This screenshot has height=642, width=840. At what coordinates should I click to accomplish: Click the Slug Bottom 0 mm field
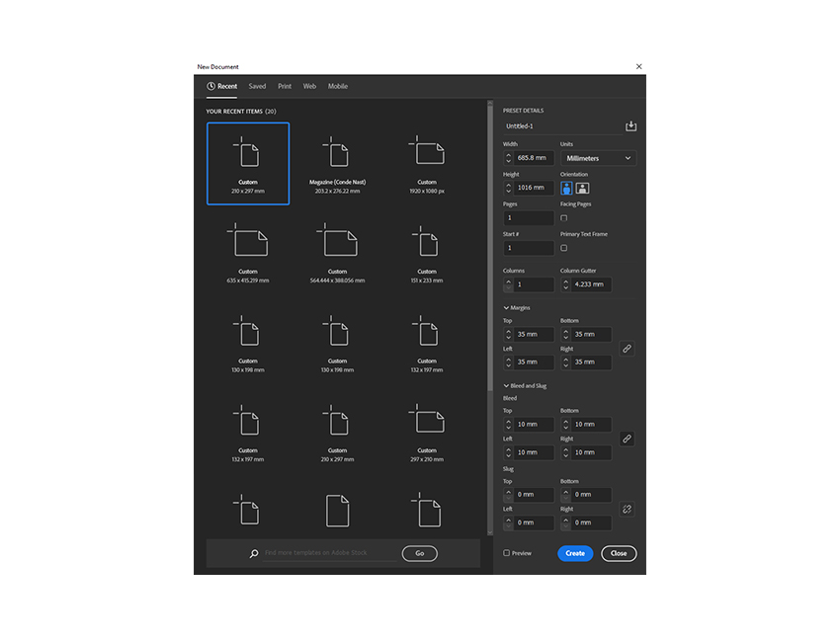(591, 494)
